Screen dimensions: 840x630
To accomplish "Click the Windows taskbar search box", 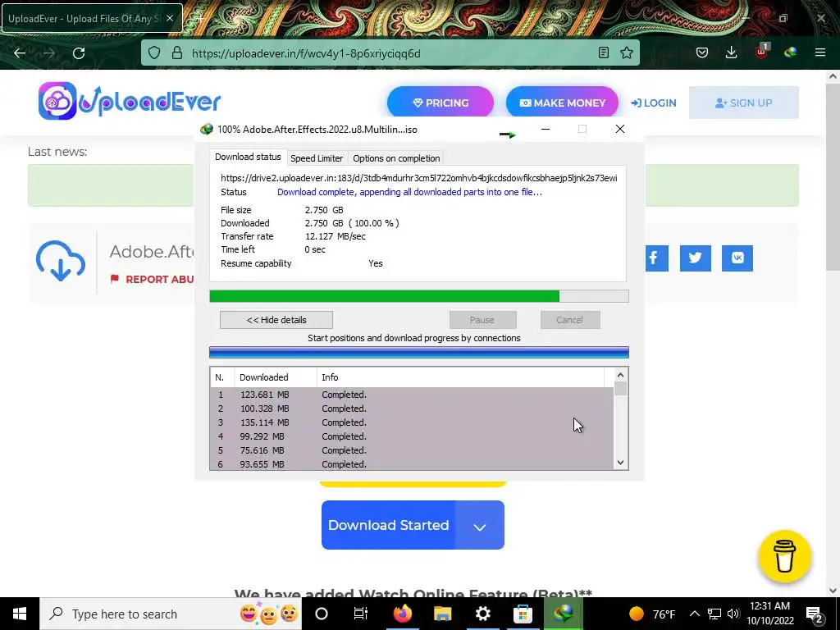I will (x=171, y=614).
